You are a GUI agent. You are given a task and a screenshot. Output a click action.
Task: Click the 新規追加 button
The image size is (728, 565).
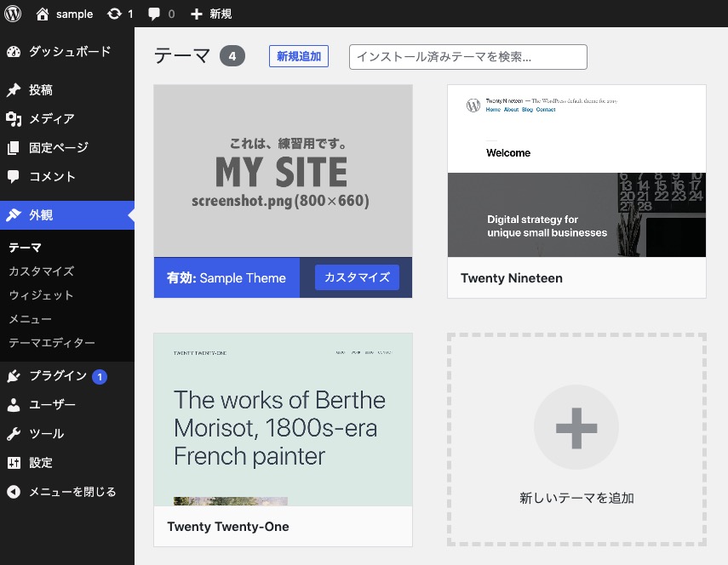coord(299,56)
